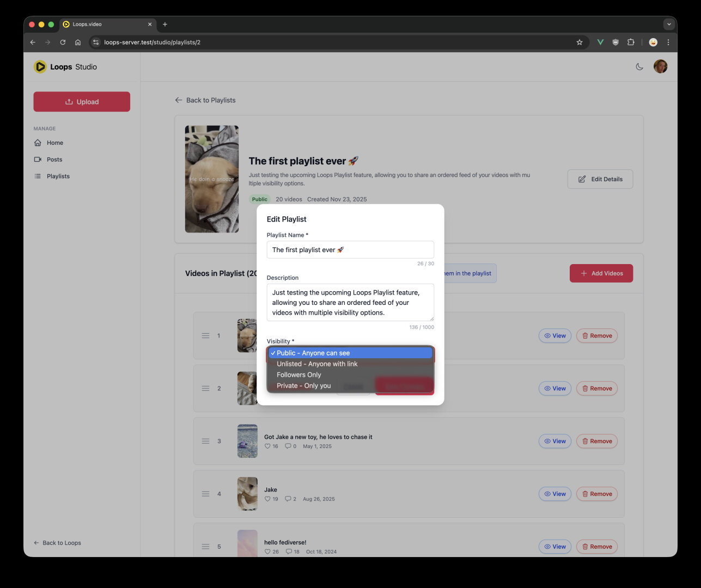Remove video 4 from playlist
The height and width of the screenshot is (588, 701).
596,494
